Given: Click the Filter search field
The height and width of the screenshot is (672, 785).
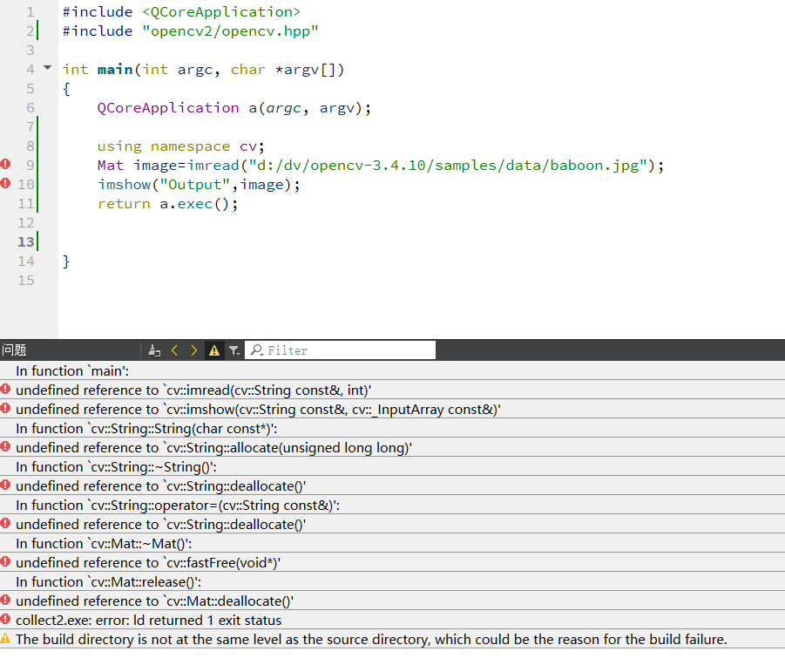Looking at the screenshot, I should (340, 350).
